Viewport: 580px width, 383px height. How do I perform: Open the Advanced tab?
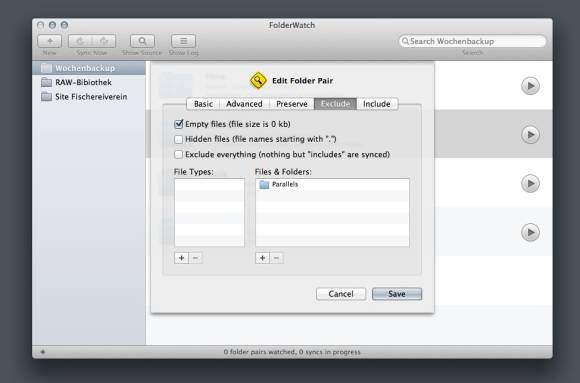[x=244, y=104]
